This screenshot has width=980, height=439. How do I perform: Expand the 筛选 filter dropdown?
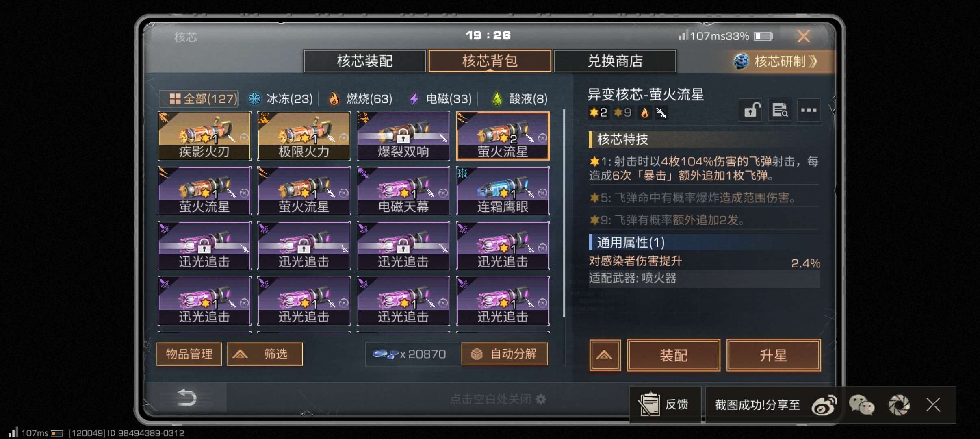[x=265, y=354]
